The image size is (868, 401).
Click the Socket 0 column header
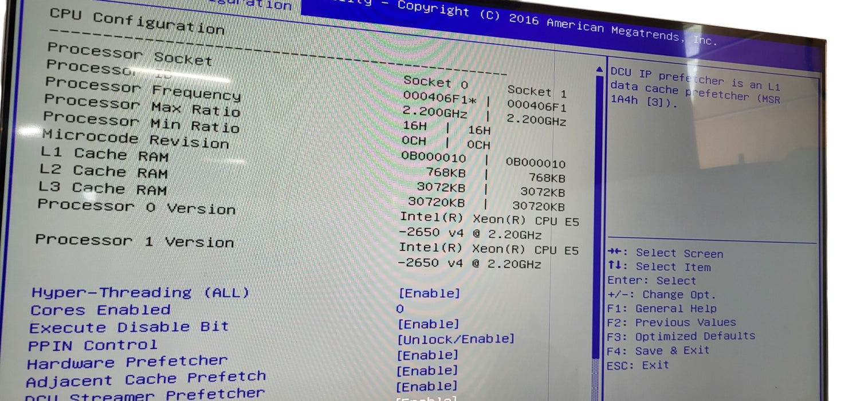click(x=435, y=82)
